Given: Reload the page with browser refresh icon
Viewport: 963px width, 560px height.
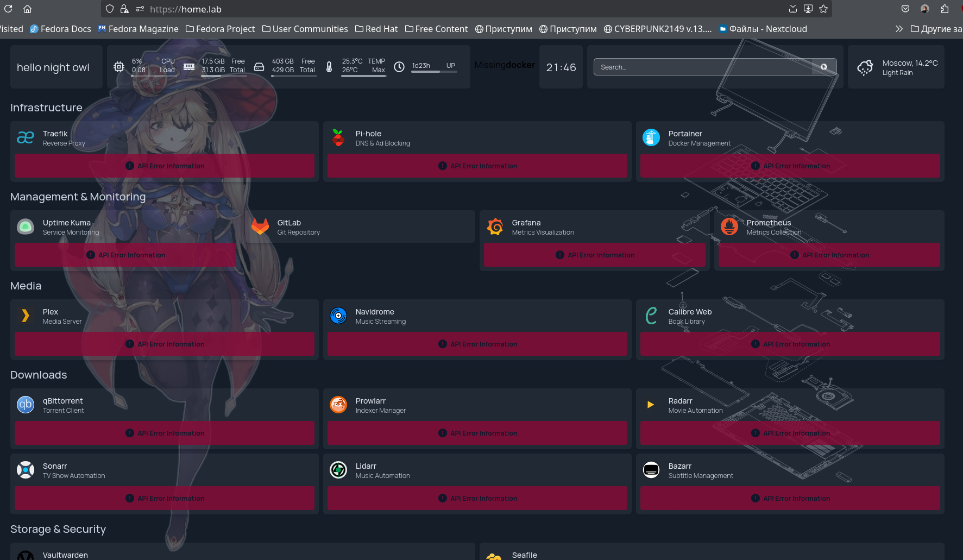Looking at the screenshot, I should [8, 9].
